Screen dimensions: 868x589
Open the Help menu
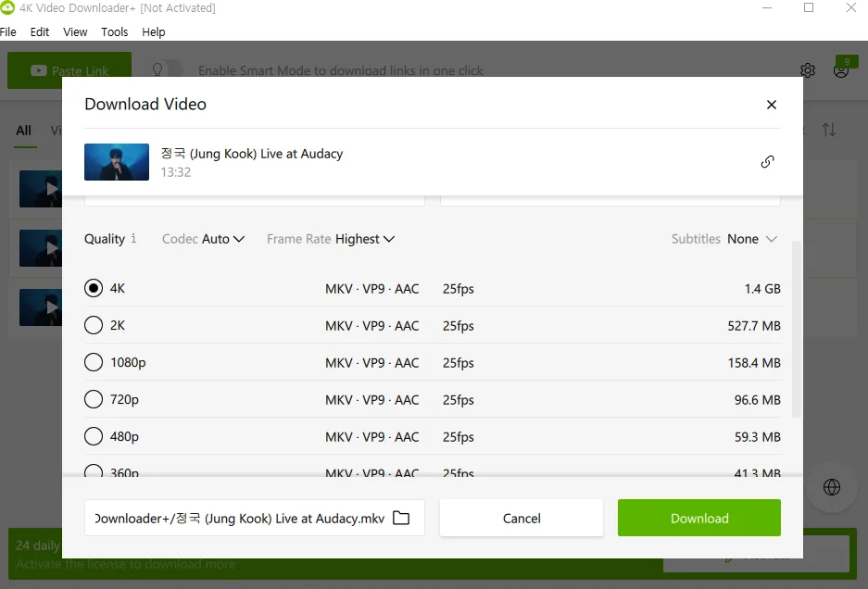coord(154,32)
